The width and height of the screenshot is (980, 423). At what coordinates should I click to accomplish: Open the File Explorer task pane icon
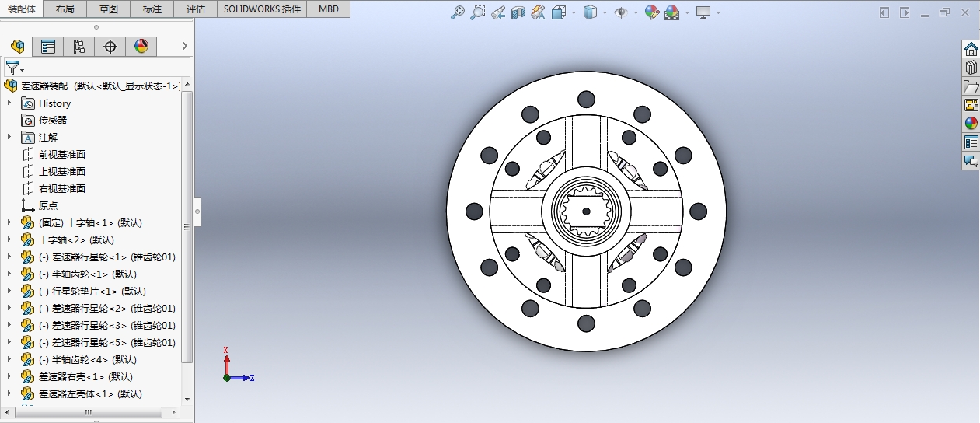[971, 86]
